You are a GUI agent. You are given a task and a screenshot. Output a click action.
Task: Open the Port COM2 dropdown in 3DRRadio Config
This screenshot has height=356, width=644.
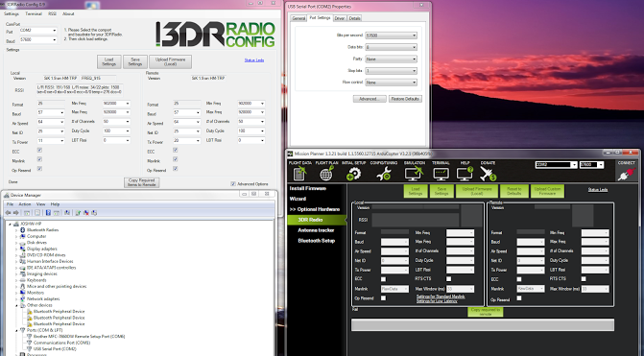coord(37,31)
